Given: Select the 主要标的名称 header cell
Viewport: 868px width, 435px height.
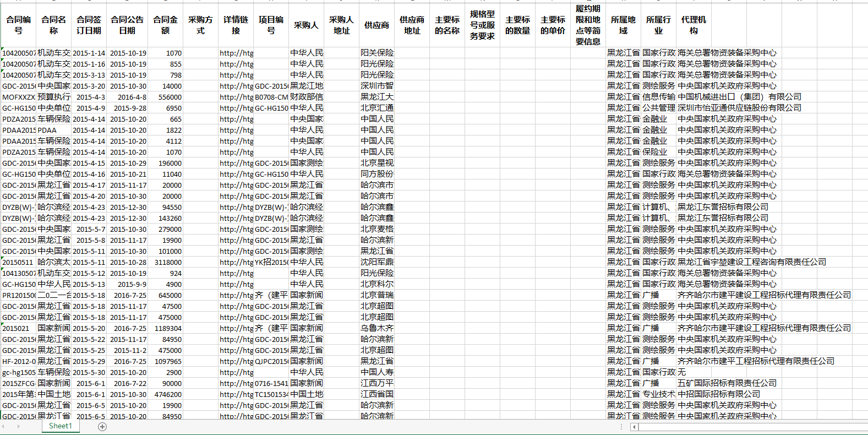Looking at the screenshot, I should pyautogui.click(x=447, y=25).
